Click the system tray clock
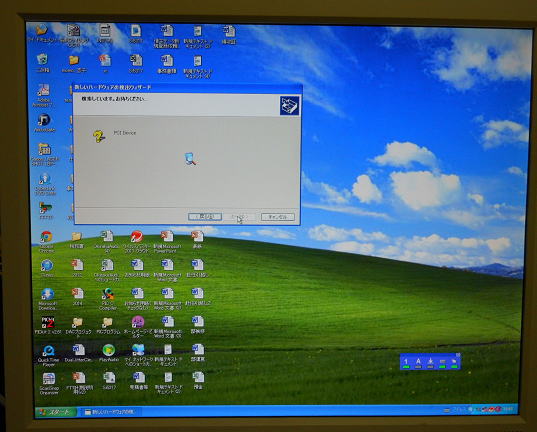This screenshot has width=537, height=432. pyautogui.click(x=509, y=409)
